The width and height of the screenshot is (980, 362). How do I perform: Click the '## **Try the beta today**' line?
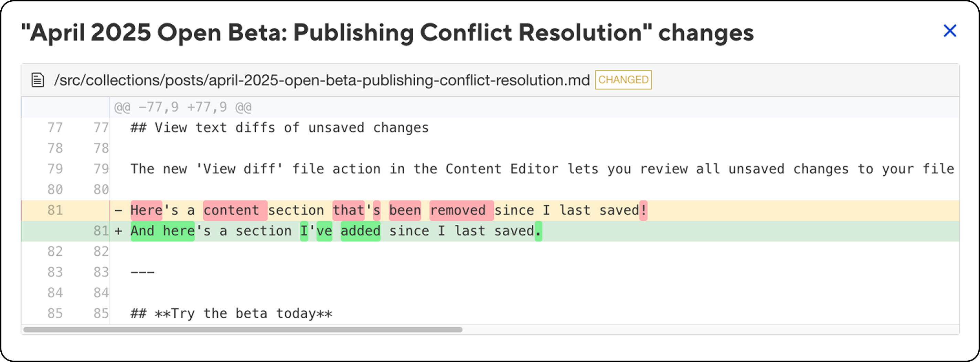click(x=231, y=313)
